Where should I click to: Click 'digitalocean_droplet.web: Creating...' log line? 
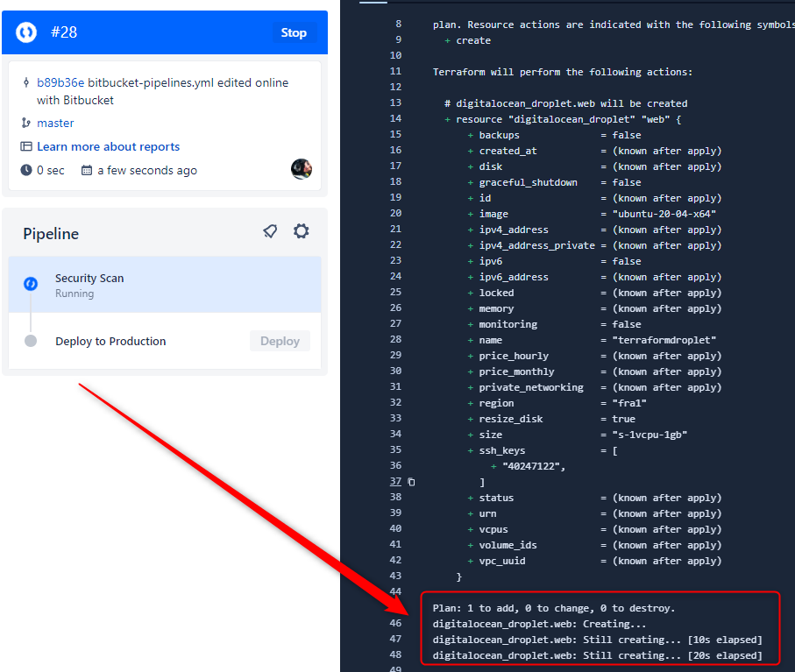(539, 624)
